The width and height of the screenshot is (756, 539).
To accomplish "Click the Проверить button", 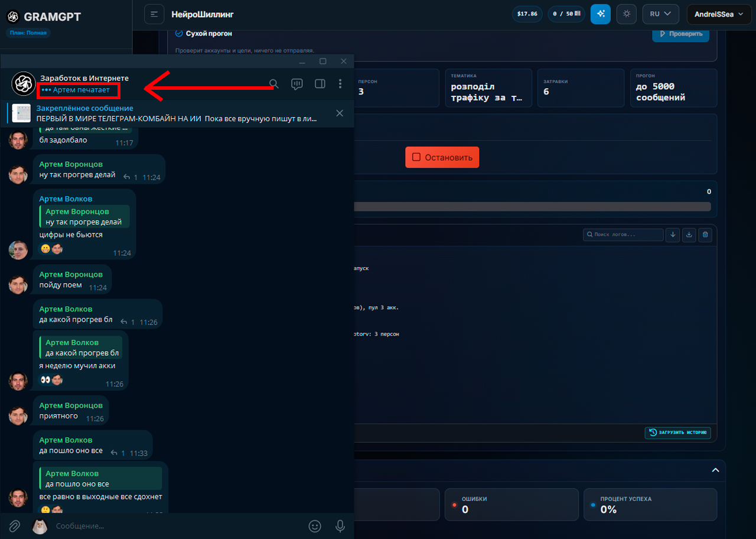I will (681, 34).
